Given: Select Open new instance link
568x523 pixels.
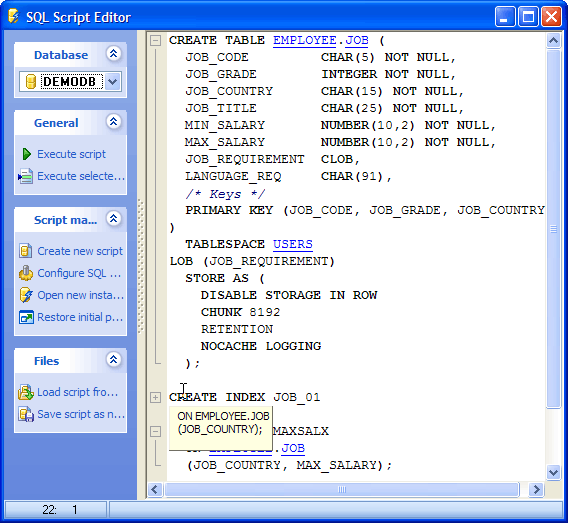Looking at the screenshot, I should (81, 295).
